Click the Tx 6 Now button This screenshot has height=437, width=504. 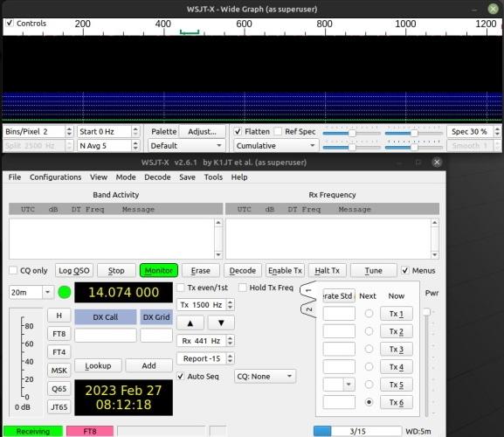point(397,402)
